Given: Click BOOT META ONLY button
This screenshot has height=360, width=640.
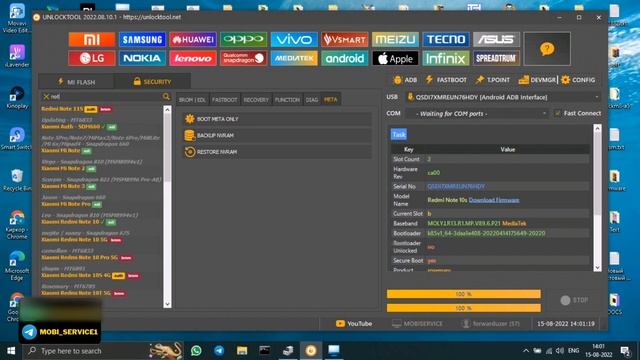Looking at the screenshot, I should (277, 119).
